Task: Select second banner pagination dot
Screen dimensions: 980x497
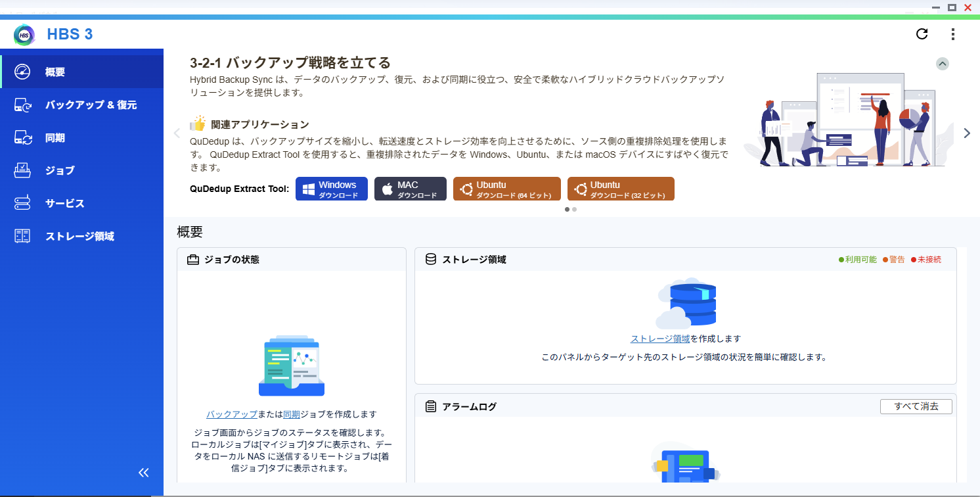Action: click(575, 210)
